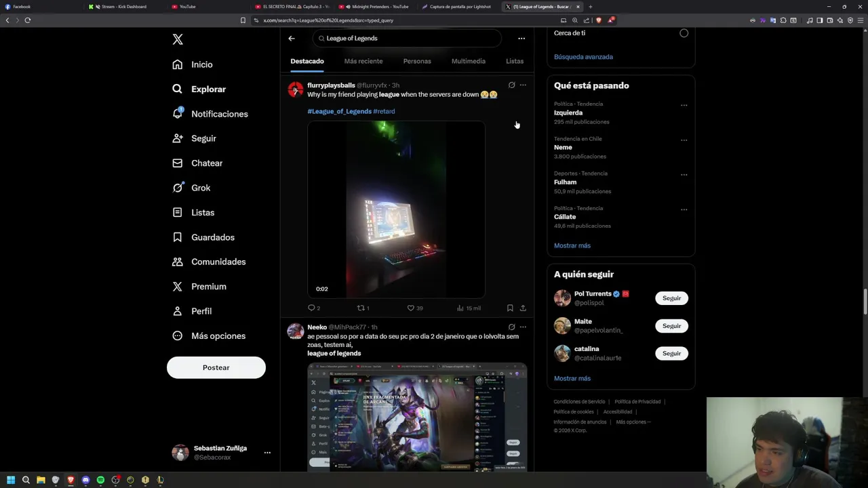Click the Postear button
This screenshot has width=868, height=488.
point(216,367)
